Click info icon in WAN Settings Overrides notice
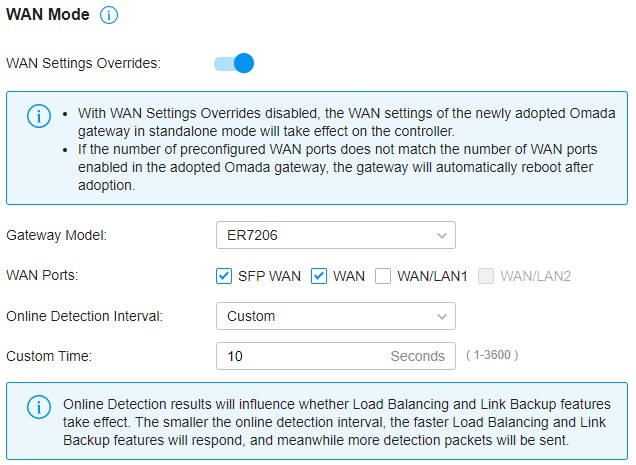636x465 pixels. (x=39, y=116)
